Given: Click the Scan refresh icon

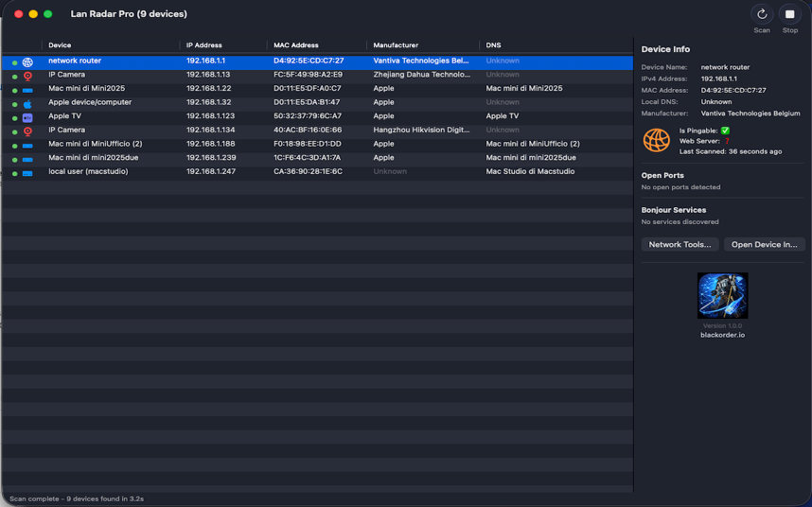Looking at the screenshot, I should click(x=761, y=14).
